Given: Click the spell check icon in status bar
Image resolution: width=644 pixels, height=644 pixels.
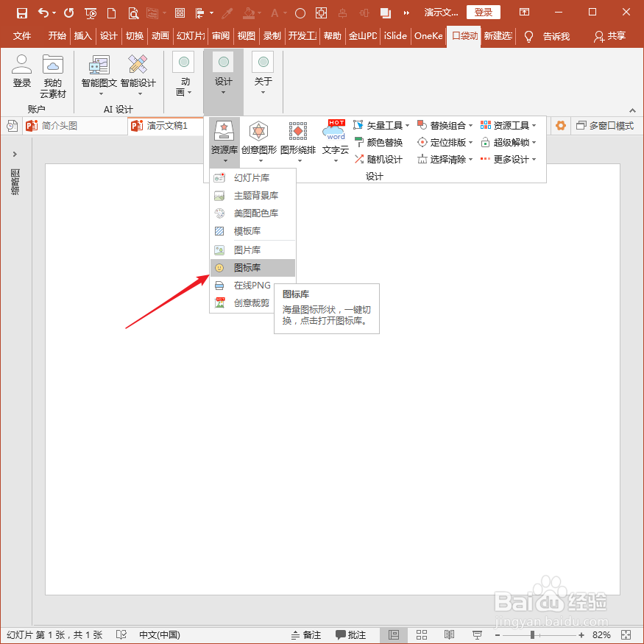Looking at the screenshot, I should (121, 635).
